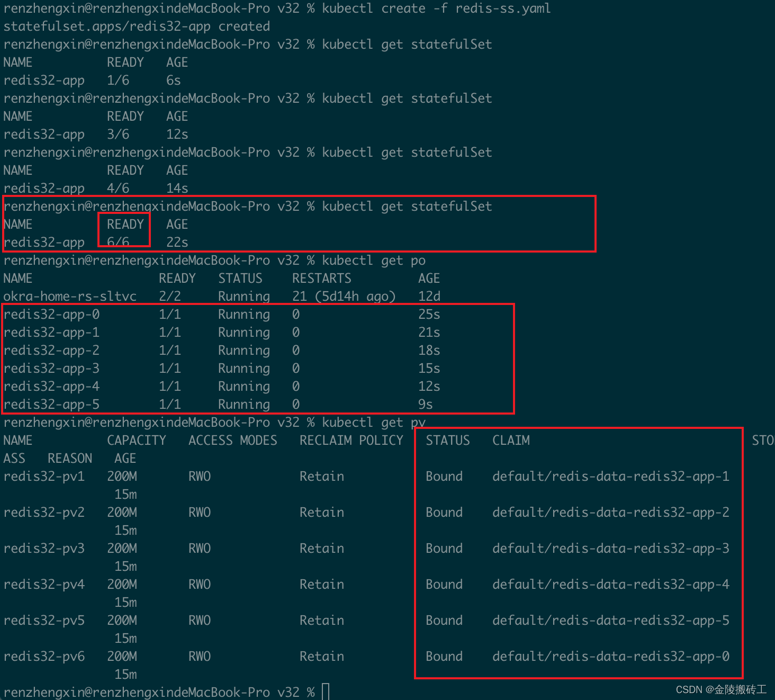Click the AGE value '22s'
This screenshot has width=775, height=700.
[177, 243]
